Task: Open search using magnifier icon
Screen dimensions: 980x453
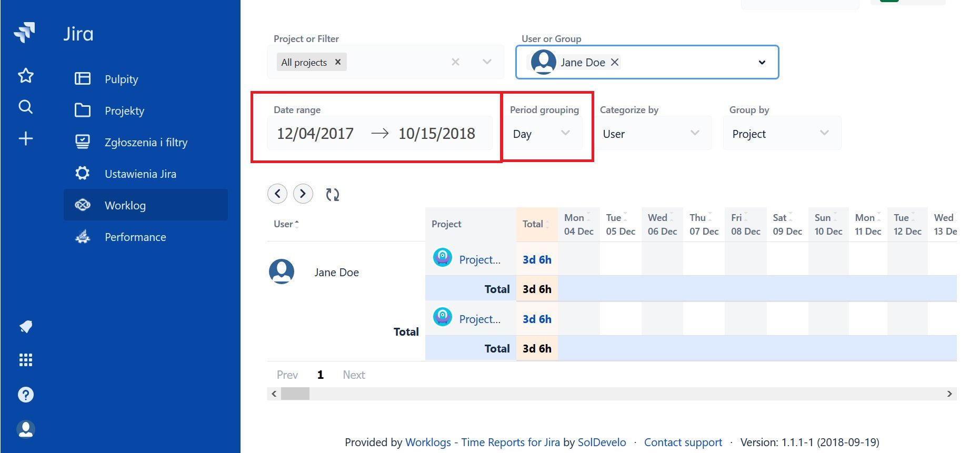Action: coord(26,107)
